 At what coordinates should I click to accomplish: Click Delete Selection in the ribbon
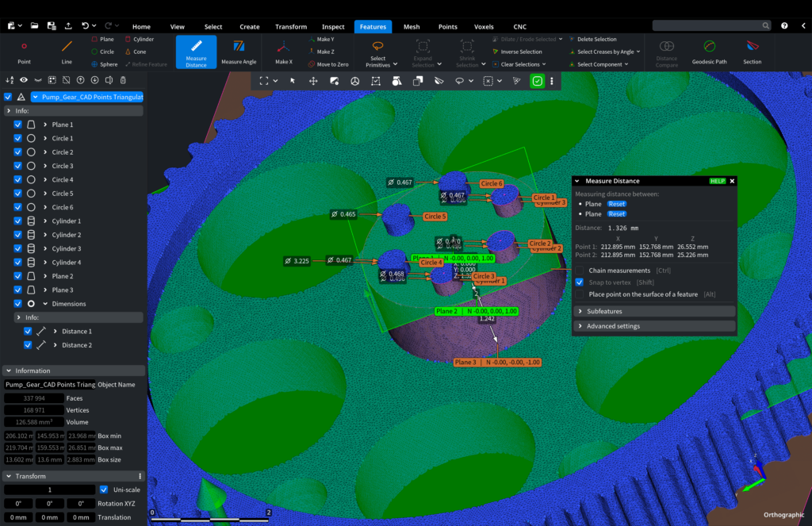click(x=596, y=39)
